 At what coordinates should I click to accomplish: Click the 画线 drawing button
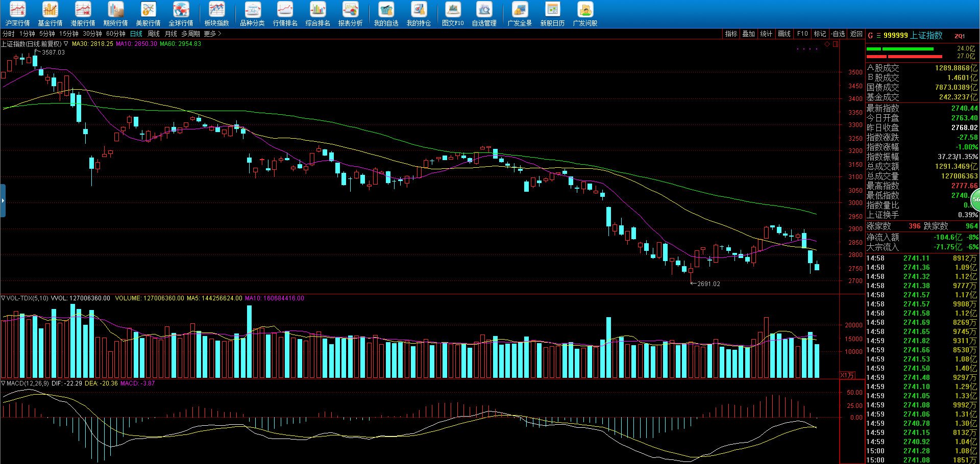click(x=784, y=34)
